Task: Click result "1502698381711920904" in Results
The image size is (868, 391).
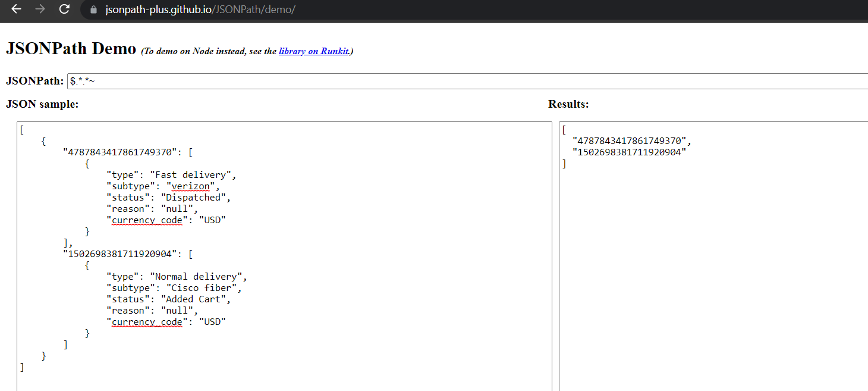Action: 629,152
